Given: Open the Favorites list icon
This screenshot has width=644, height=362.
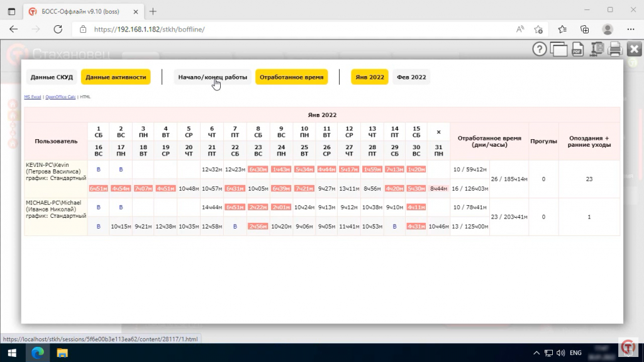Looking at the screenshot, I should tap(562, 29).
